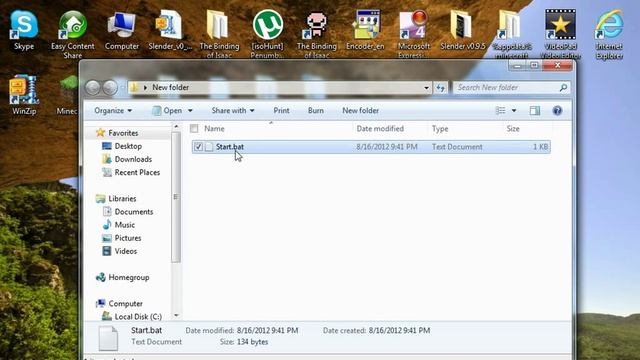
Task: Click the navigation pane scrollbar thumb
Action: coord(176,197)
